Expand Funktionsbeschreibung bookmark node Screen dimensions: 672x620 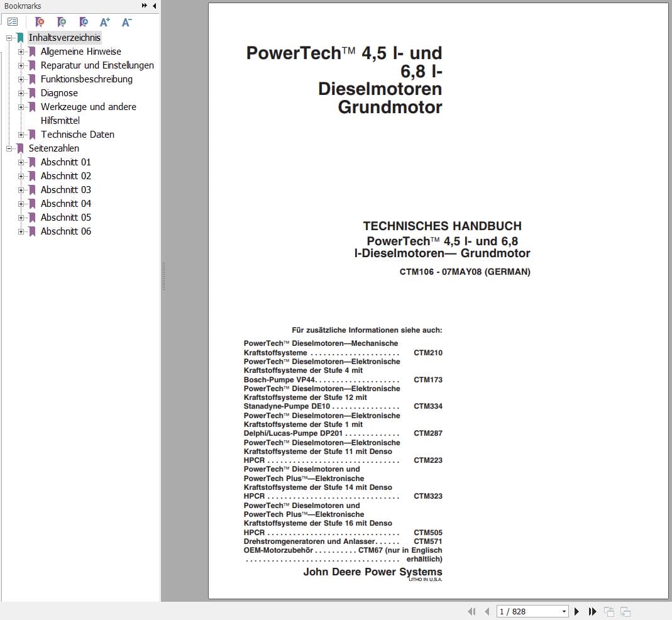coord(21,79)
